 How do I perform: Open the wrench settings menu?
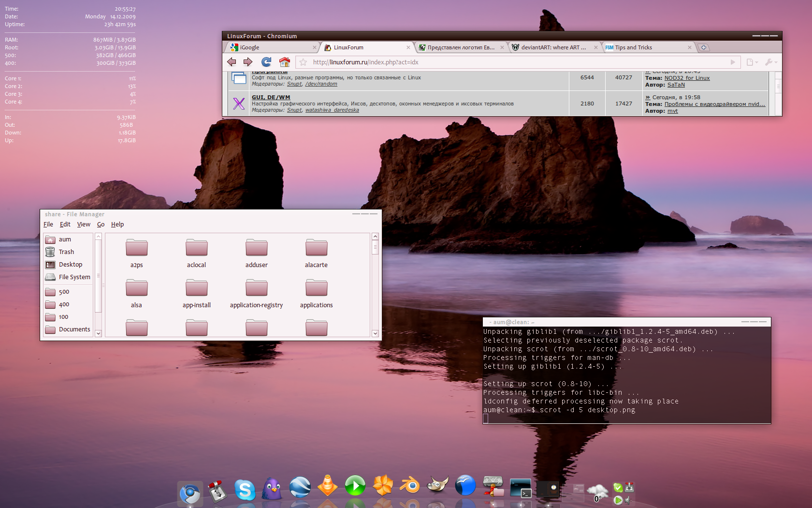[770, 62]
